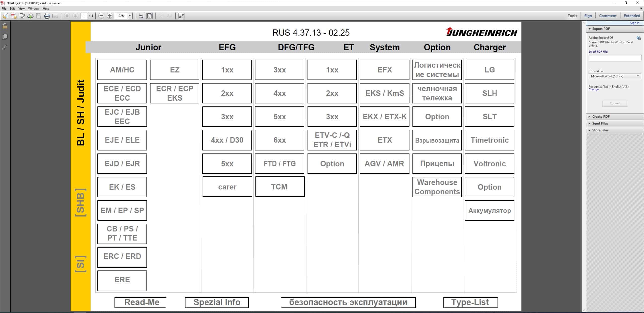Screen dimensions: 644x313
Task: Click the previous page arrow icon
Action: [67, 16]
